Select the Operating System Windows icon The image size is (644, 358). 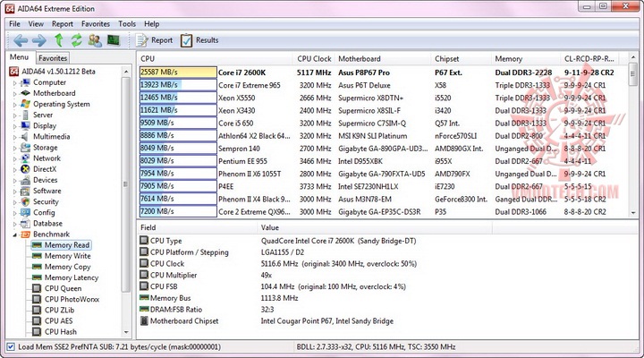coord(25,104)
